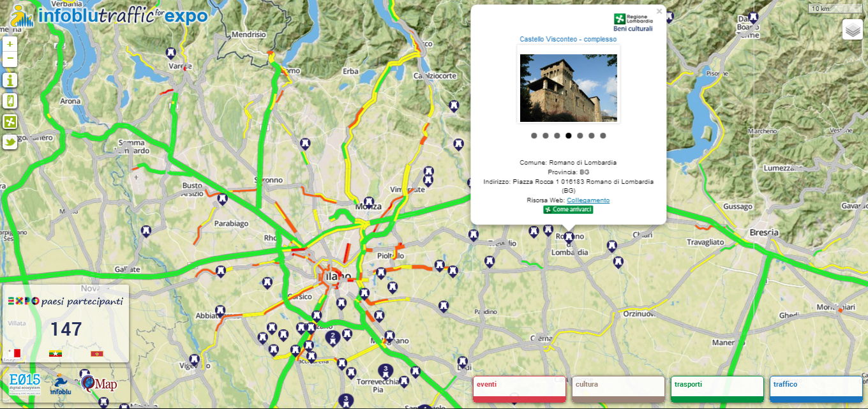Select the fifth image carousel dot
The width and height of the screenshot is (868, 409).
point(580,135)
